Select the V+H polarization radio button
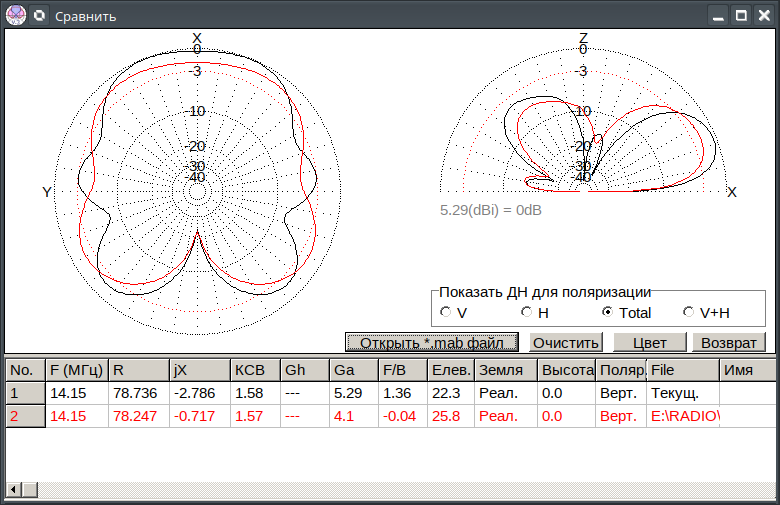The width and height of the screenshot is (780, 505). coord(688,312)
